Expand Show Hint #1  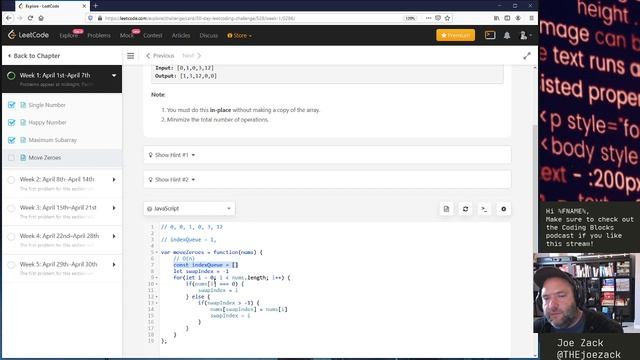click(327, 155)
